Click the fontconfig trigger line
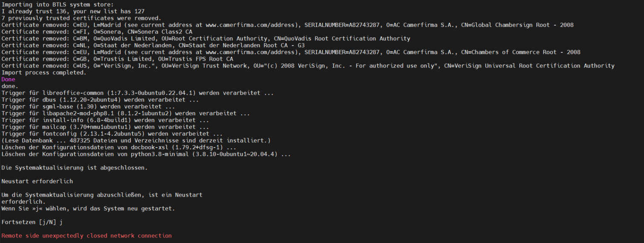Image resolution: width=644 pixels, height=243 pixels. pyautogui.click(x=112, y=134)
